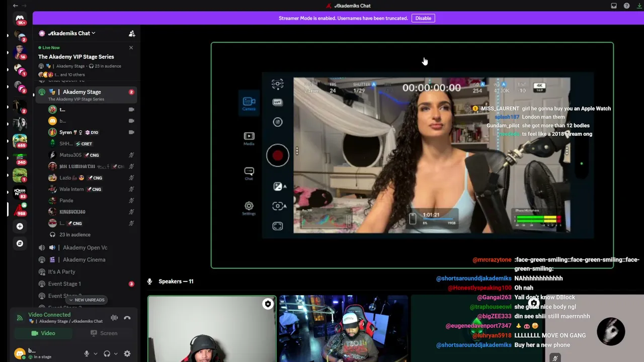Click the 1:01:21 storage remaining bar
Viewport: 644px width, 362px height.
point(433,218)
